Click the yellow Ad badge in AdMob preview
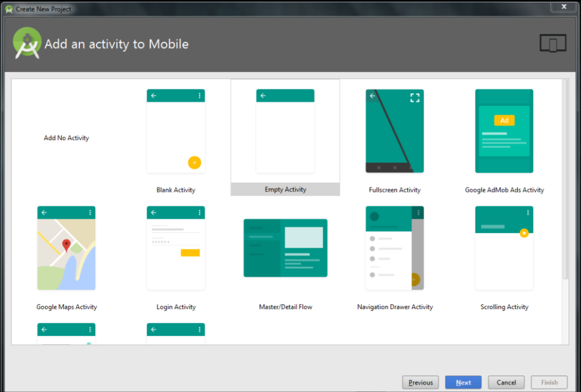The height and width of the screenshot is (392, 581). coord(504,120)
